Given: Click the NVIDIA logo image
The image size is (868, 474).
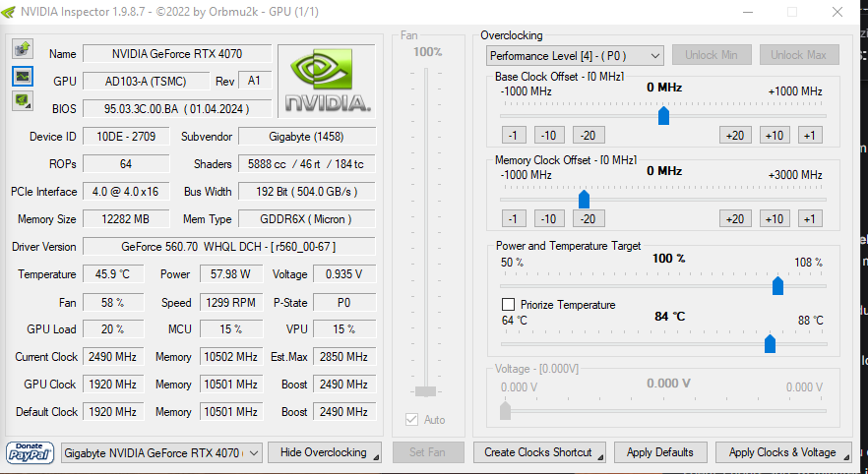Looking at the screenshot, I should click(327, 82).
